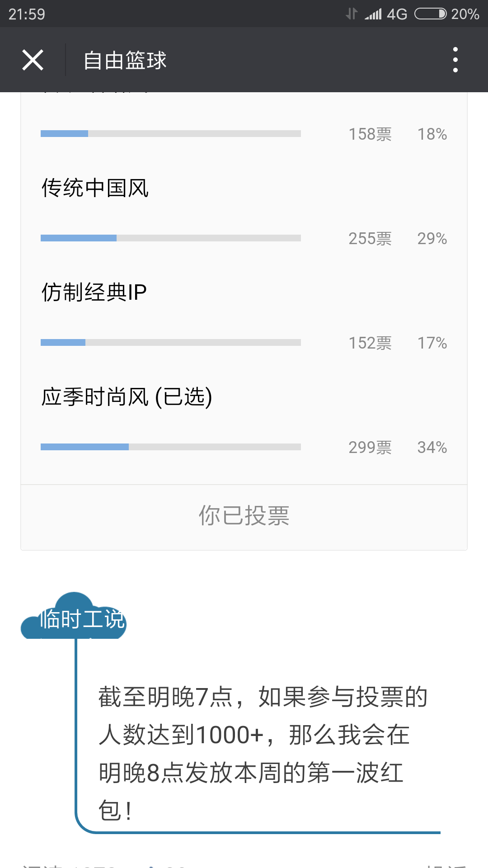Select the 仿制经典IP poll option
The width and height of the screenshot is (488, 868).
(x=94, y=292)
